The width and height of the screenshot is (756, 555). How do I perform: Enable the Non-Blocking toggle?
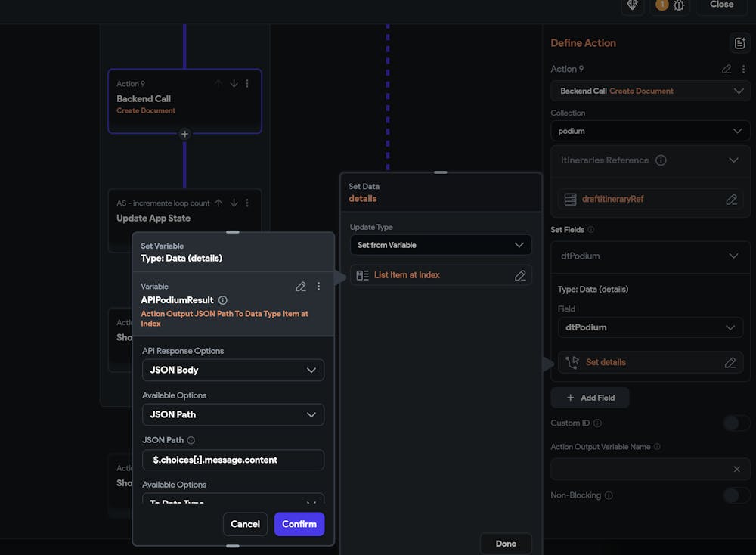pos(736,496)
